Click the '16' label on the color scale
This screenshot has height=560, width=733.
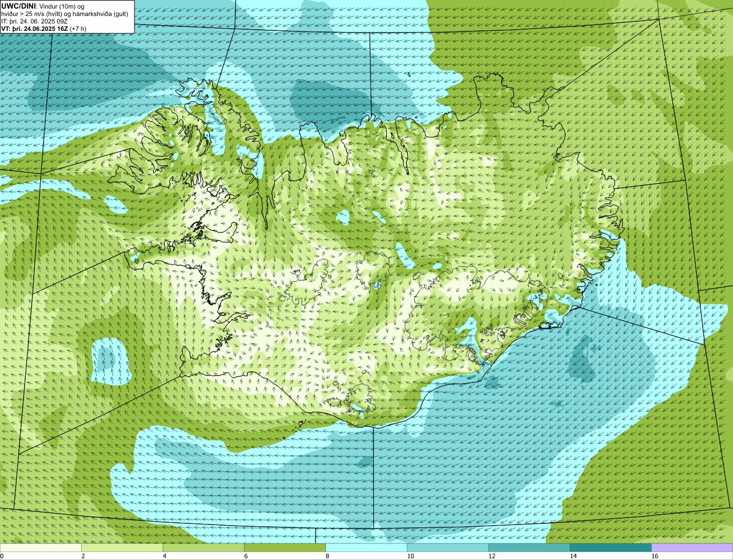click(x=655, y=556)
